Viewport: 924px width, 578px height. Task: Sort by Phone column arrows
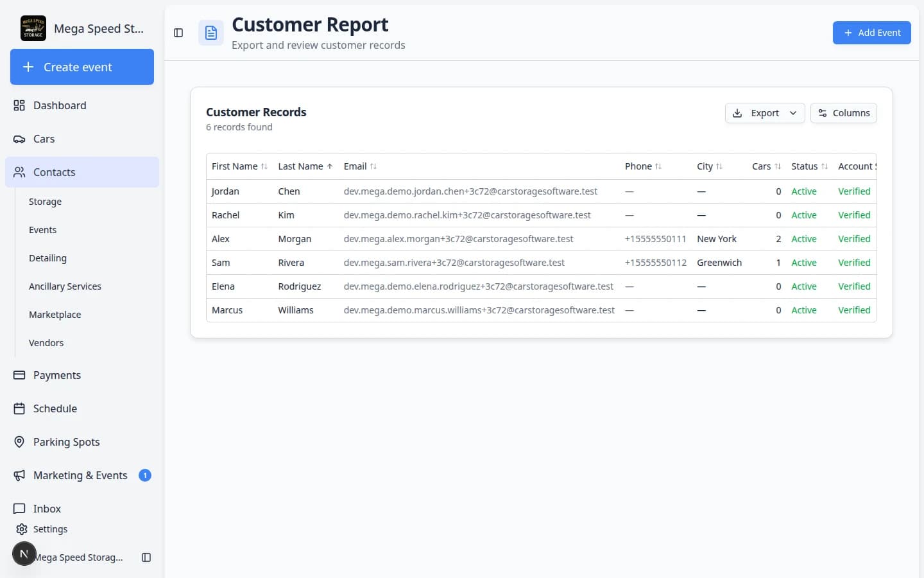pyautogui.click(x=658, y=166)
